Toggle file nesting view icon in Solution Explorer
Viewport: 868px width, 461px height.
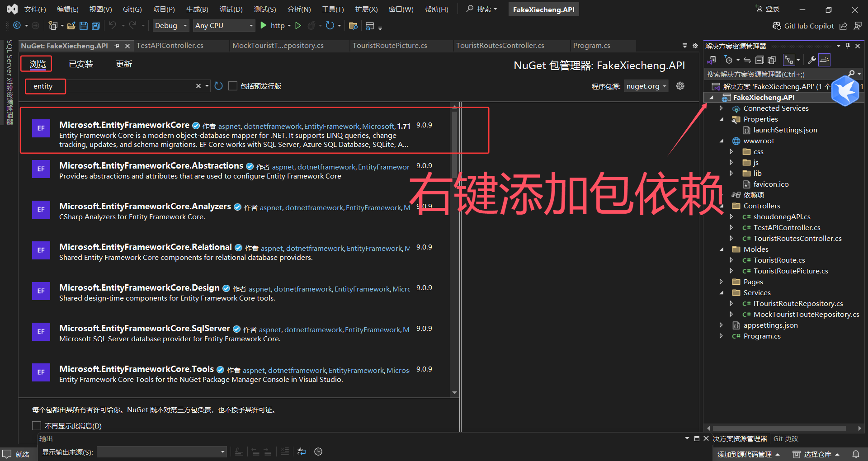coord(789,60)
